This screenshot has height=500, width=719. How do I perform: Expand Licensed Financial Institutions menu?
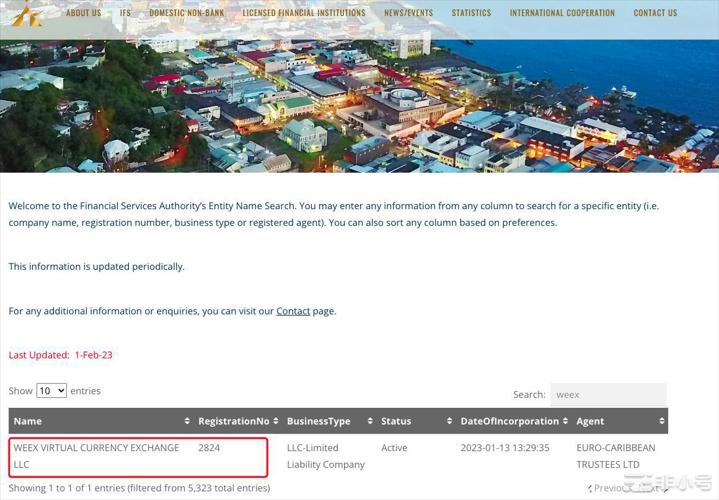pyautogui.click(x=304, y=13)
